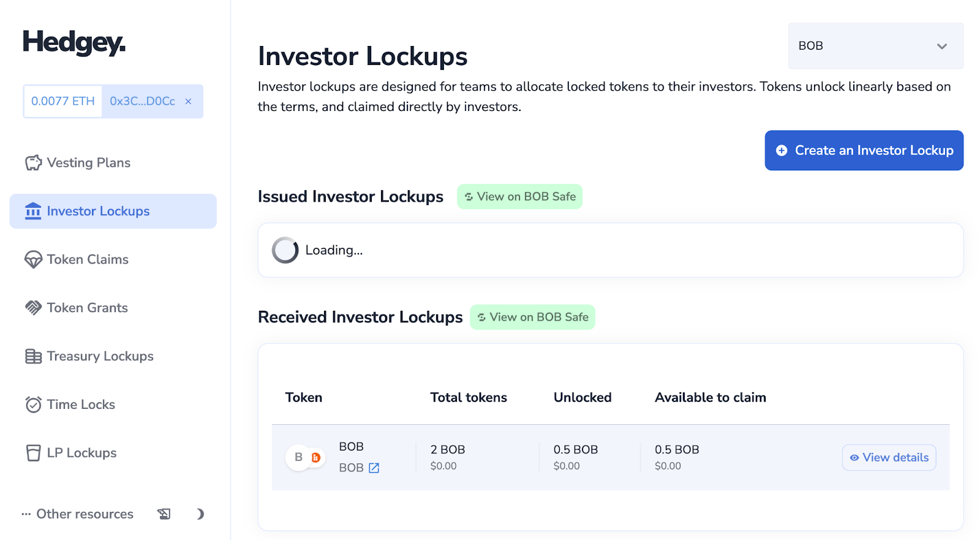980x540 pixels.
Task: Click the Hedgey logo
Action: coord(74,43)
